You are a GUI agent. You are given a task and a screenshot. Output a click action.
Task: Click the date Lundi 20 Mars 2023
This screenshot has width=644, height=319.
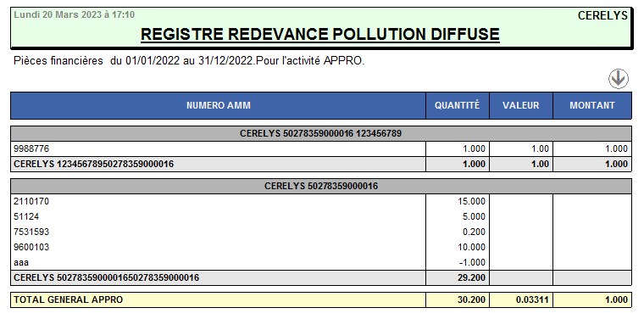pyautogui.click(x=57, y=14)
